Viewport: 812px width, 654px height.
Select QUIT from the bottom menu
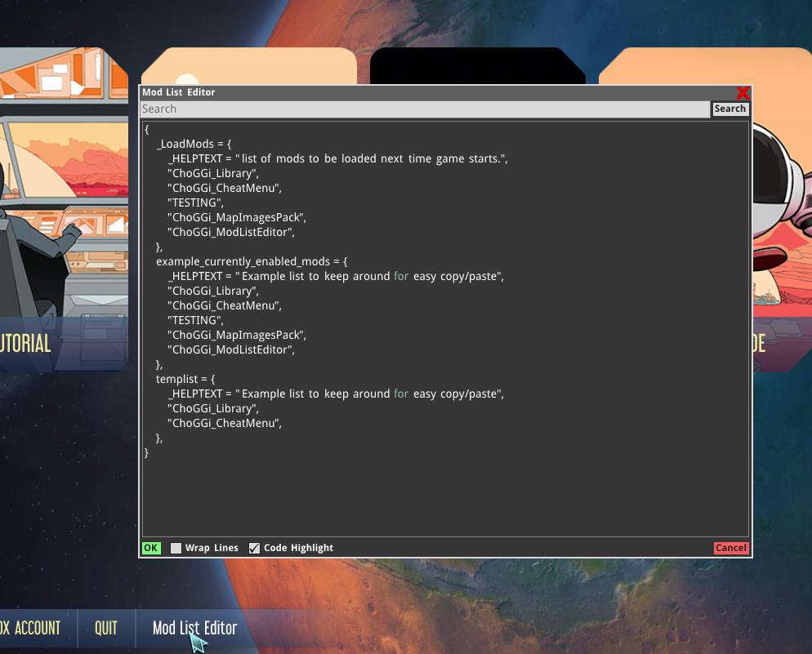(x=105, y=629)
